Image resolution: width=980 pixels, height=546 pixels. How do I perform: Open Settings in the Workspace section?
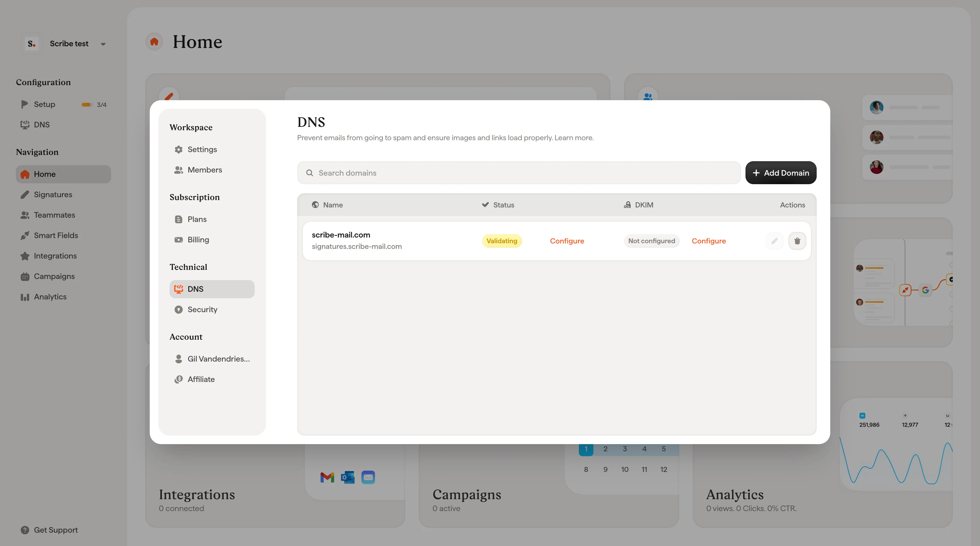pyautogui.click(x=212, y=150)
